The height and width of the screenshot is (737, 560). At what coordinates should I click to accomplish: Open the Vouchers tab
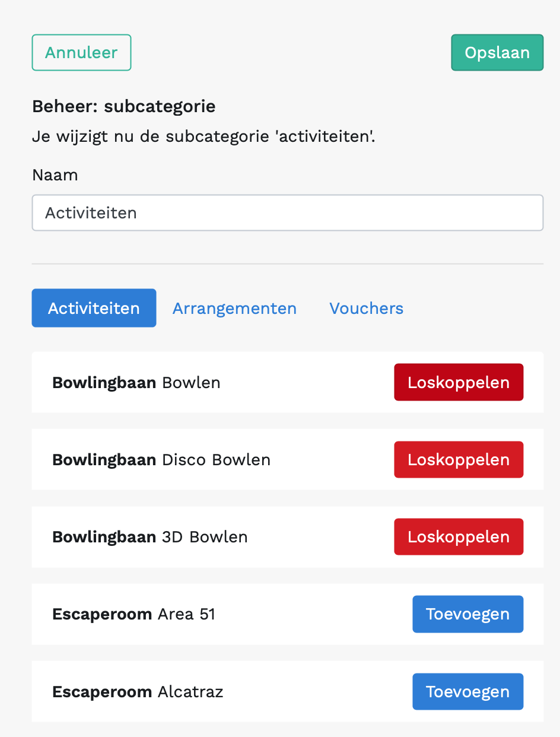pyautogui.click(x=366, y=309)
